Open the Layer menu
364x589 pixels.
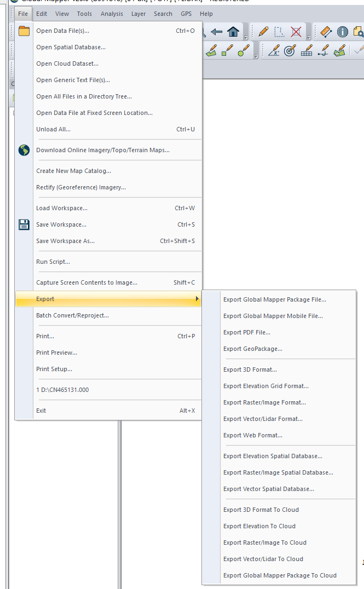(x=138, y=14)
